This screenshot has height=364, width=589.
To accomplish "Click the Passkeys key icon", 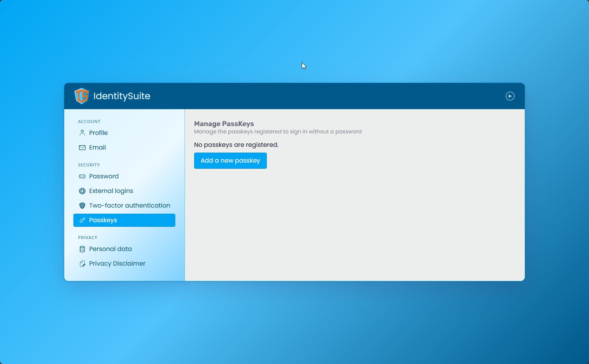I will 82,220.
